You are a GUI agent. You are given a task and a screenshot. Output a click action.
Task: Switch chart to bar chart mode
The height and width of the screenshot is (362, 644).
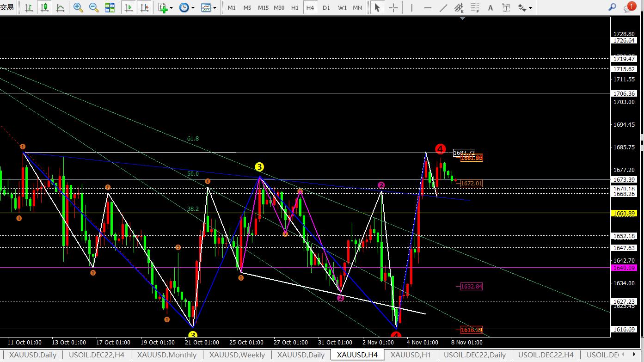click(29, 8)
